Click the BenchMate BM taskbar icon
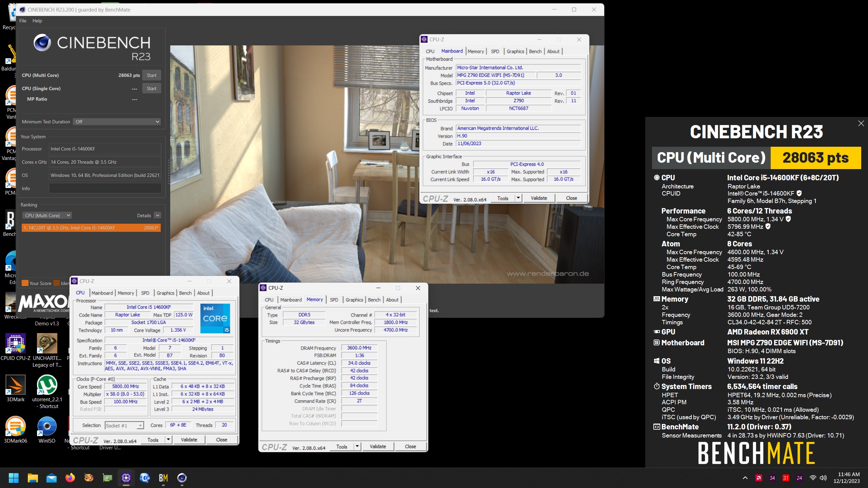 point(163,478)
